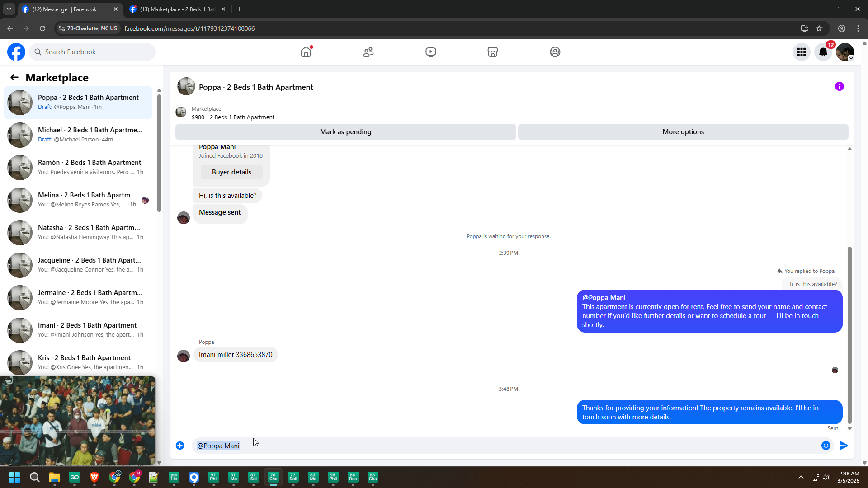
Task: Close the Messenger | Facebook tab
Action: [x=116, y=9]
